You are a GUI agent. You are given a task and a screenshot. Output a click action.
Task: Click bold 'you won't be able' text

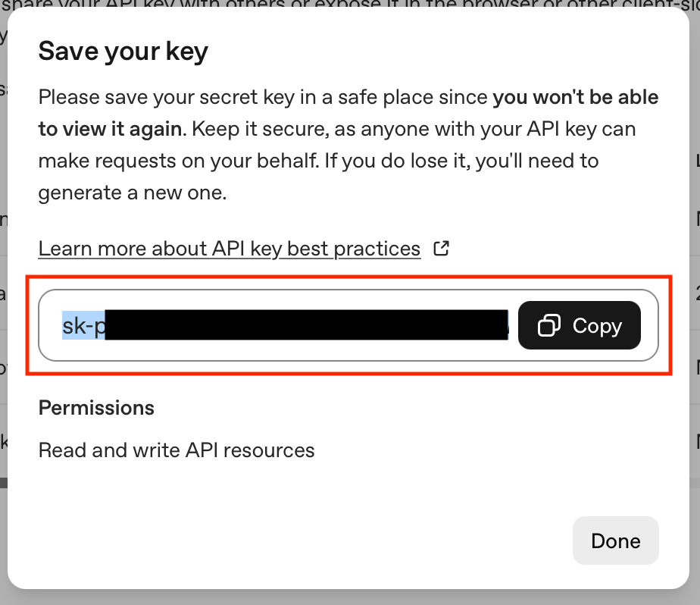[575, 97]
